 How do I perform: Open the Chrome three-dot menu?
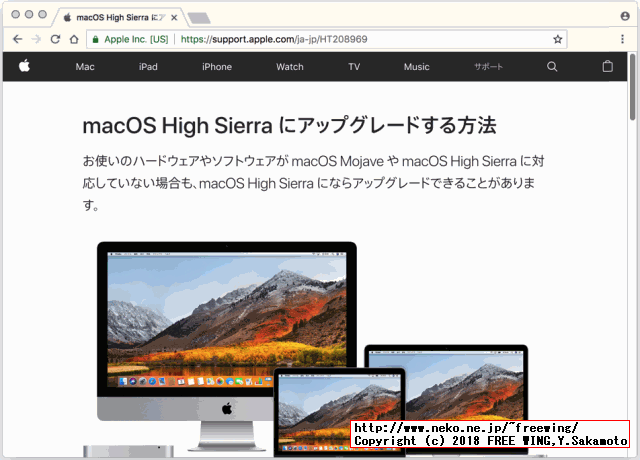pos(622,39)
